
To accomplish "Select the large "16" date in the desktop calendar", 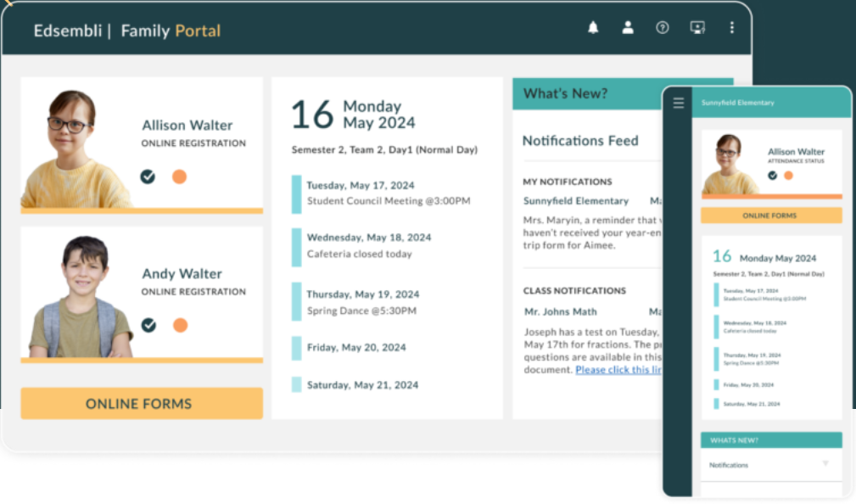I will [311, 115].
